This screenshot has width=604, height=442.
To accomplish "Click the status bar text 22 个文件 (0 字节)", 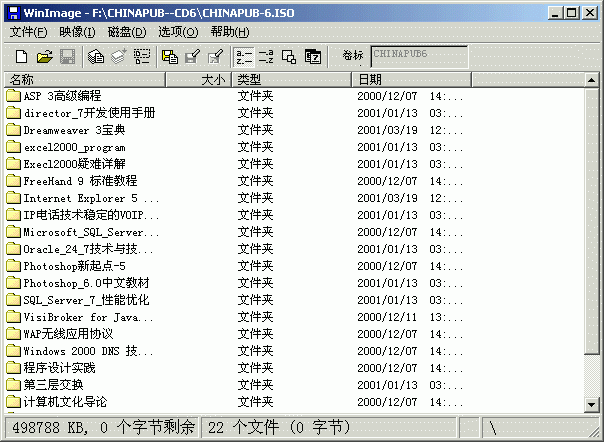I will pyautogui.click(x=279, y=427).
